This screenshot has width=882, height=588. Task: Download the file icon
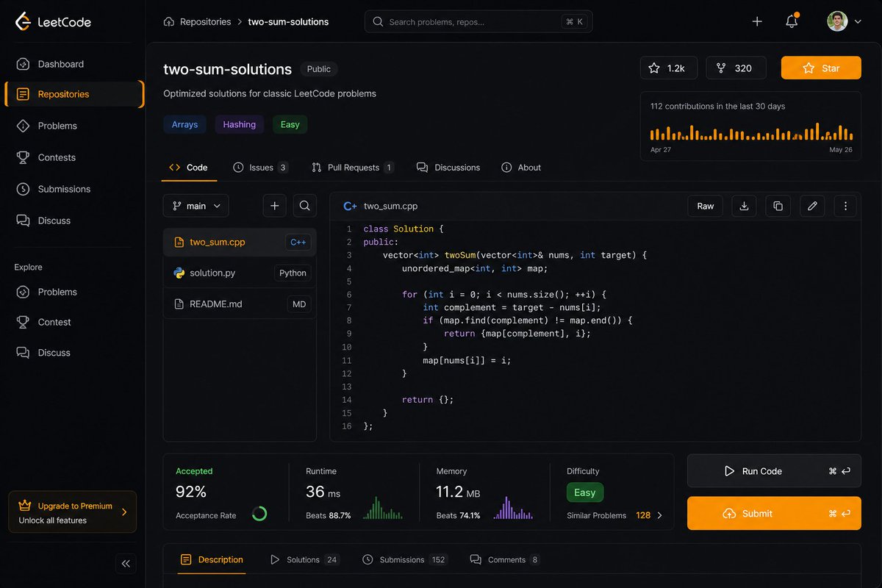(x=744, y=206)
